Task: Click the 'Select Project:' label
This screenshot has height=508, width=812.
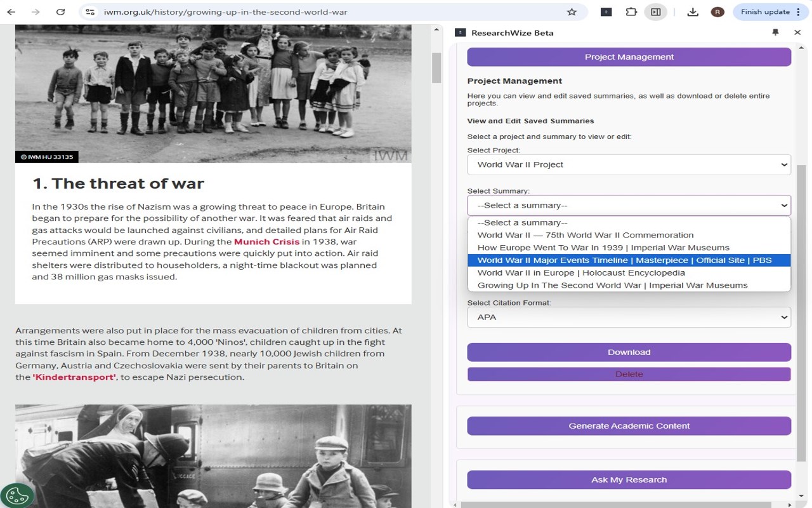Action: coord(494,150)
